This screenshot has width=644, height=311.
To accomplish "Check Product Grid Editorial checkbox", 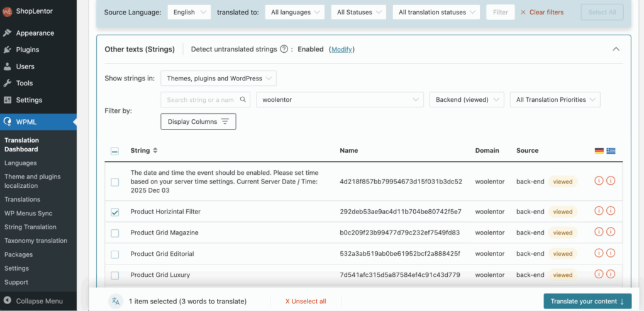I will pyautogui.click(x=115, y=254).
